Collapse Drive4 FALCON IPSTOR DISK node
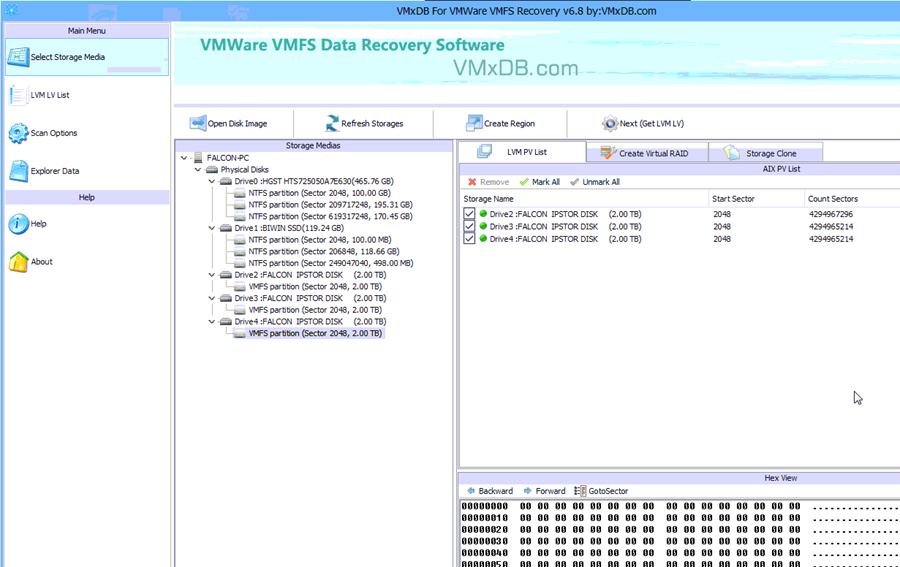Image resolution: width=900 pixels, height=567 pixels. [211, 322]
